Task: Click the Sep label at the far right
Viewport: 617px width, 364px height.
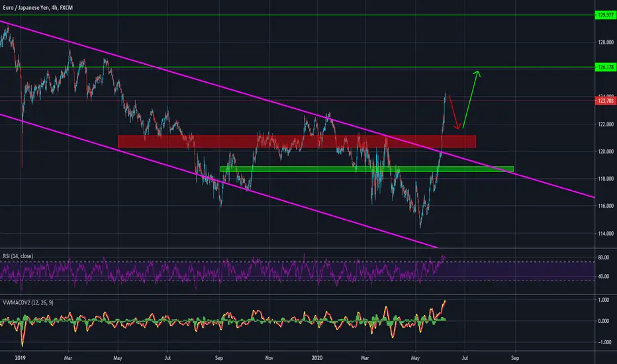Action: 514,358
